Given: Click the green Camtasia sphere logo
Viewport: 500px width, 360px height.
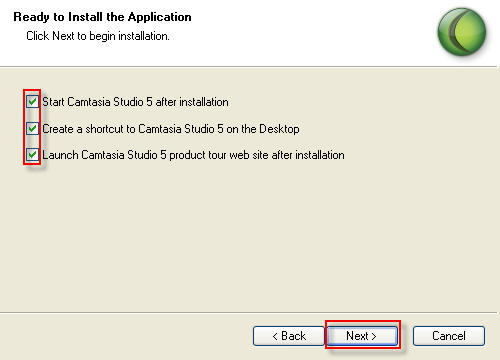Looking at the screenshot, I should point(462,32).
